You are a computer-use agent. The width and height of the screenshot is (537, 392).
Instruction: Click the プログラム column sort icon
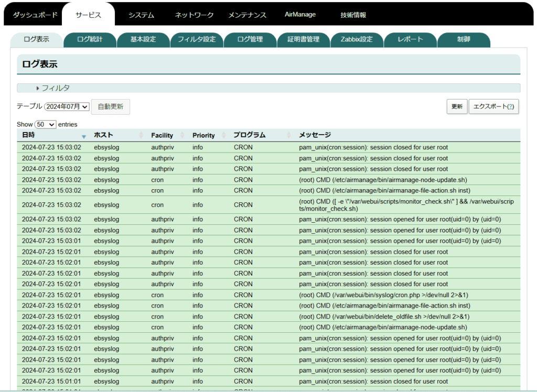click(x=289, y=135)
